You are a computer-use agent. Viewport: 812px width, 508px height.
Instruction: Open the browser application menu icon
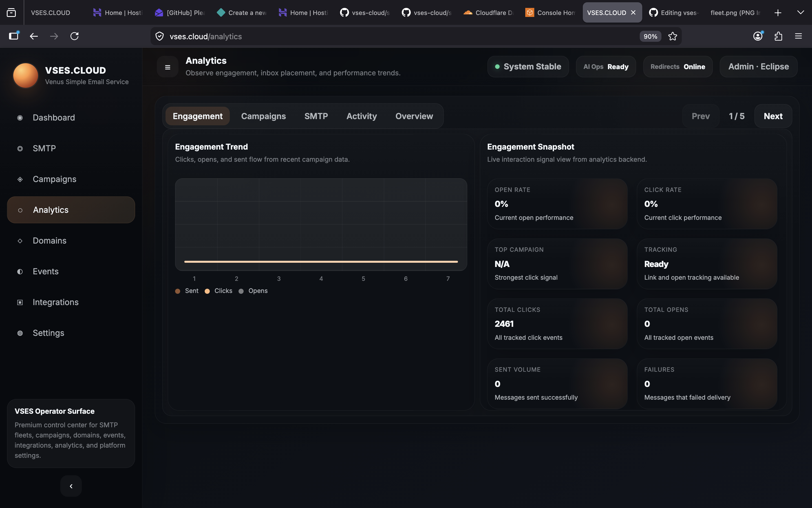click(x=798, y=36)
